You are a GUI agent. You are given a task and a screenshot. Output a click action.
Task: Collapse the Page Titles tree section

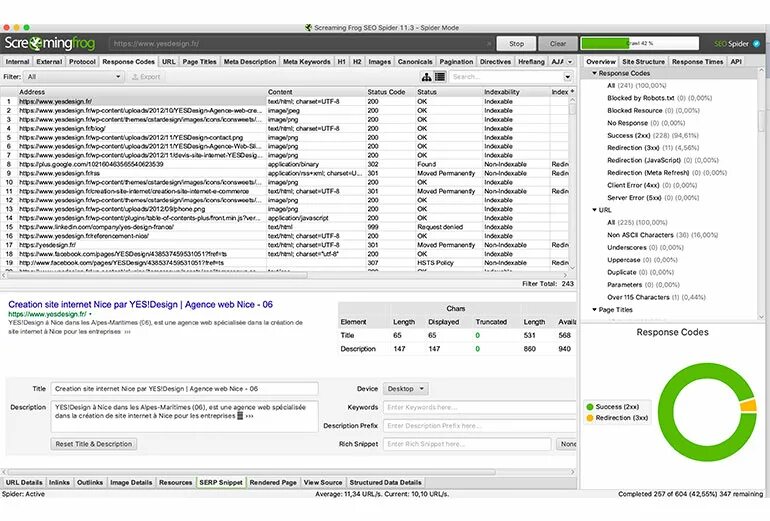click(x=594, y=309)
